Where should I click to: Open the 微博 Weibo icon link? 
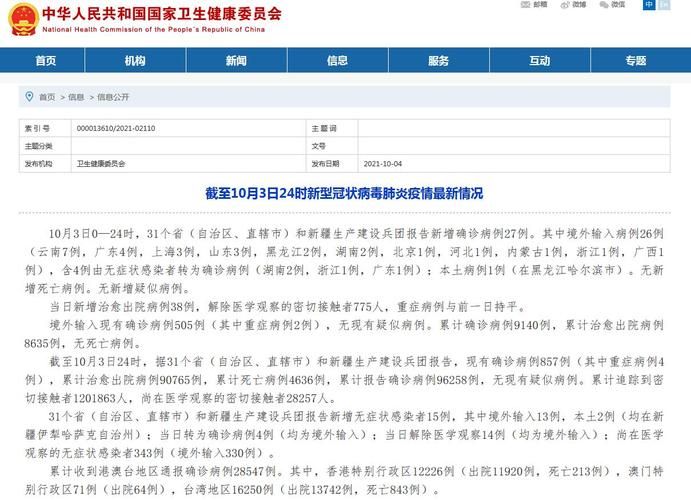(573, 5)
